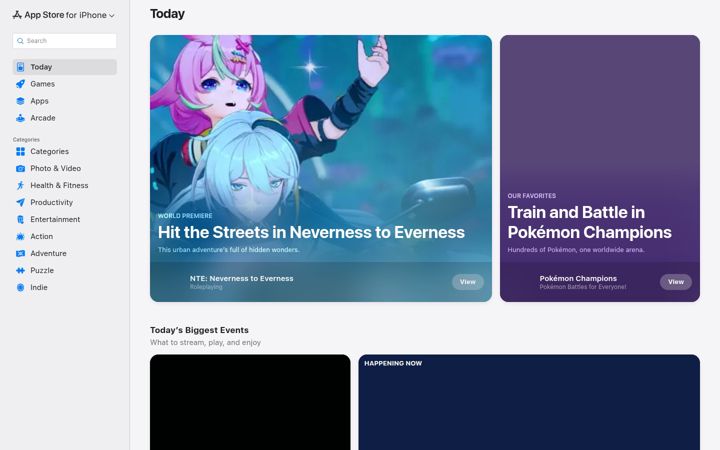Click the Productivity paper plane icon
The image size is (720, 450).
20,202
